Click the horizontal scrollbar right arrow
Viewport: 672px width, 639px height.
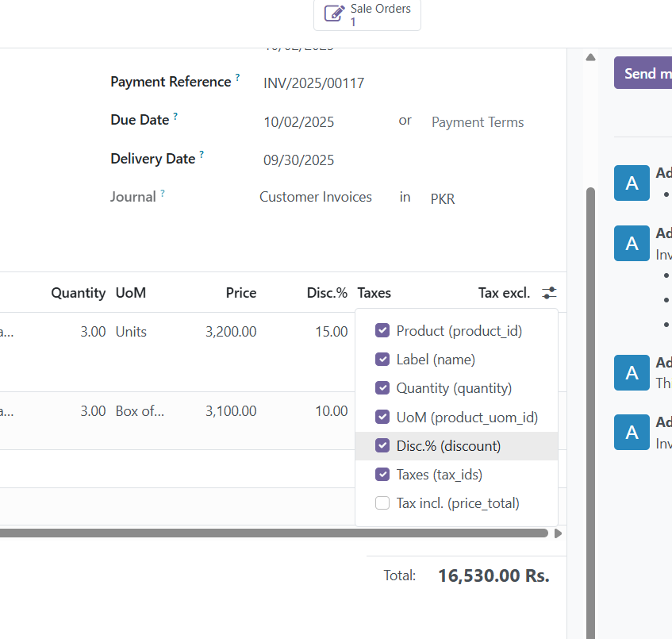pos(558,533)
